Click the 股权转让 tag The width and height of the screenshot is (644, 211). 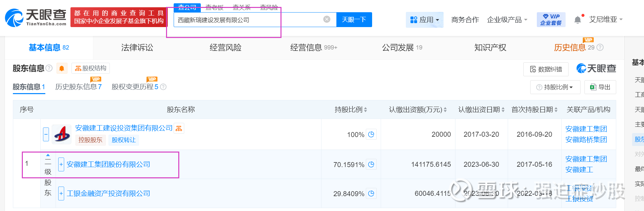point(124,140)
